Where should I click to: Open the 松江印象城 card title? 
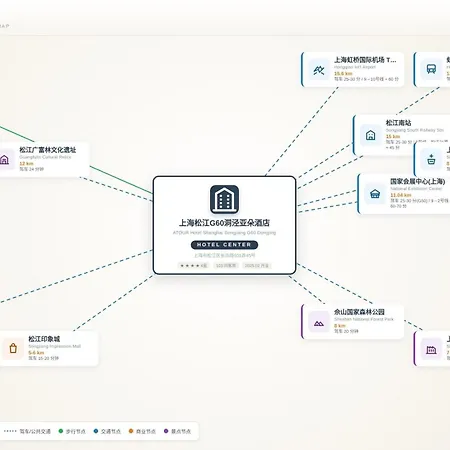44,339
